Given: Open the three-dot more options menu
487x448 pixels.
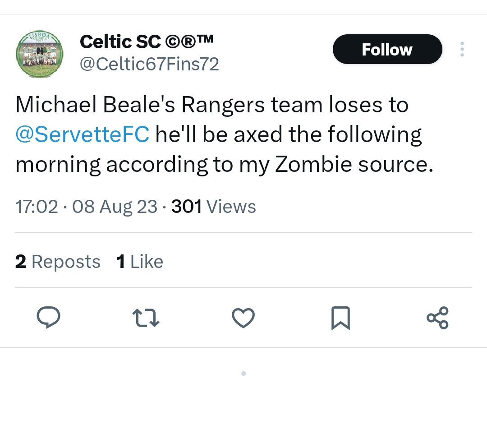Looking at the screenshot, I should tap(462, 49).
